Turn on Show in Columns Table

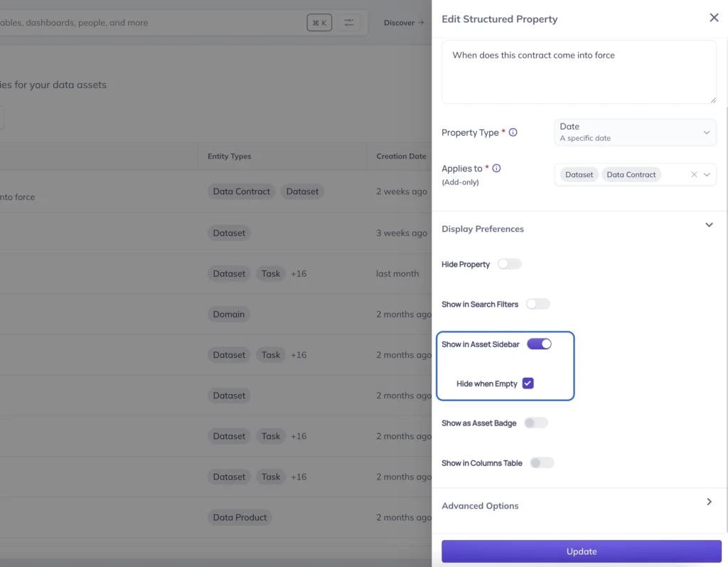click(542, 462)
